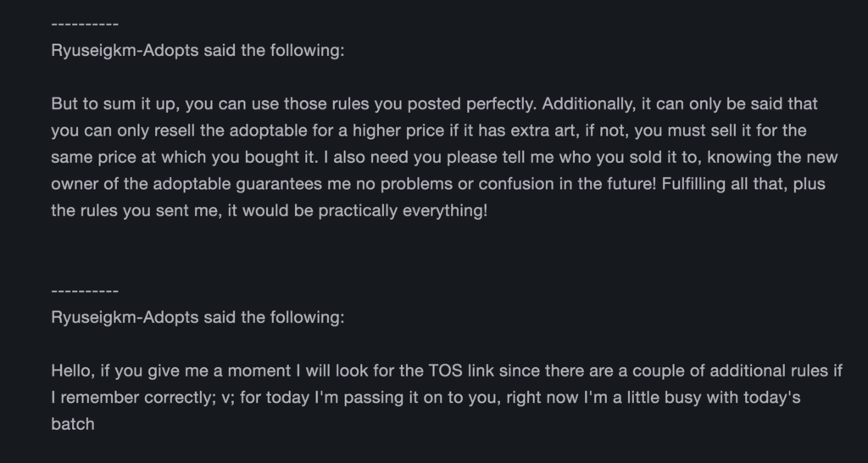Click the second "Ryuseigkm-Adopts said the following:" header
The image size is (868, 463).
click(198, 317)
